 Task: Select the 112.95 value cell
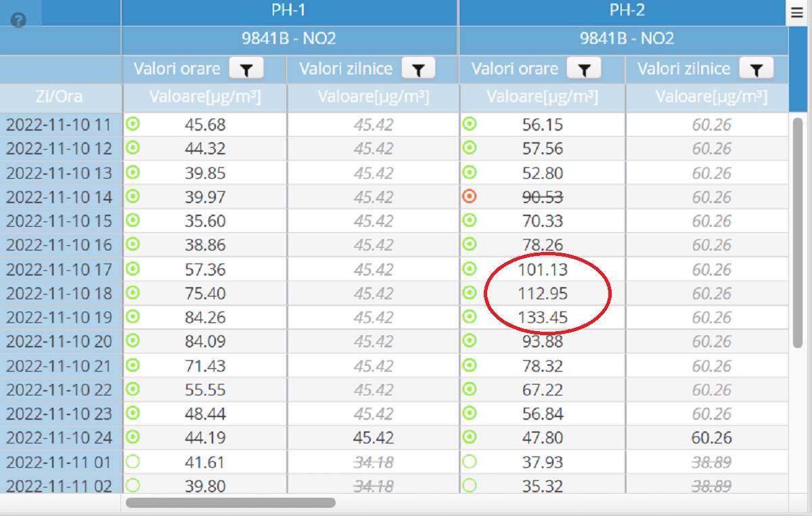[542, 294]
